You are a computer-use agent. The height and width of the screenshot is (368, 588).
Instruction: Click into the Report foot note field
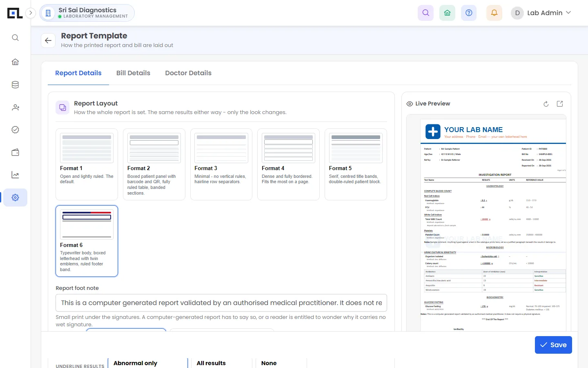tap(221, 303)
